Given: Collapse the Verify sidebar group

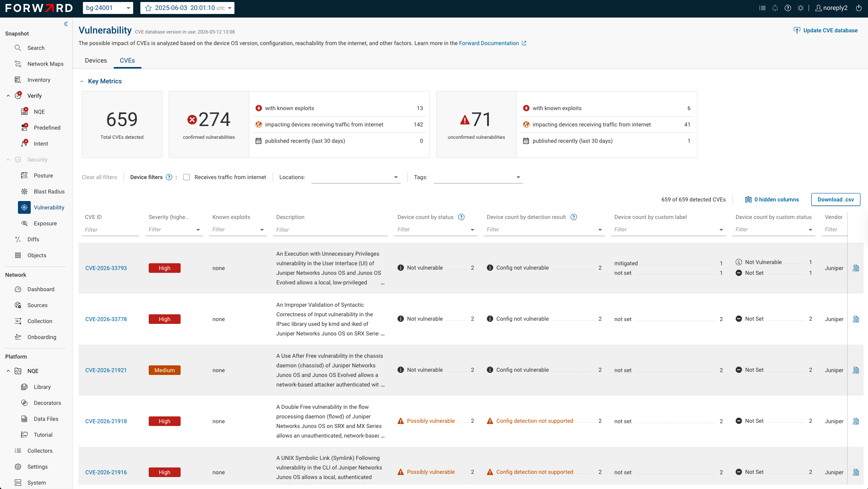Looking at the screenshot, I should (8, 96).
